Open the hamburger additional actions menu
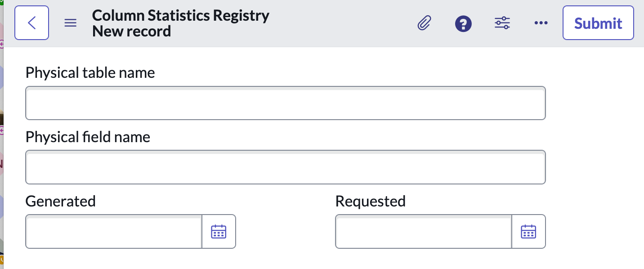 click(71, 23)
